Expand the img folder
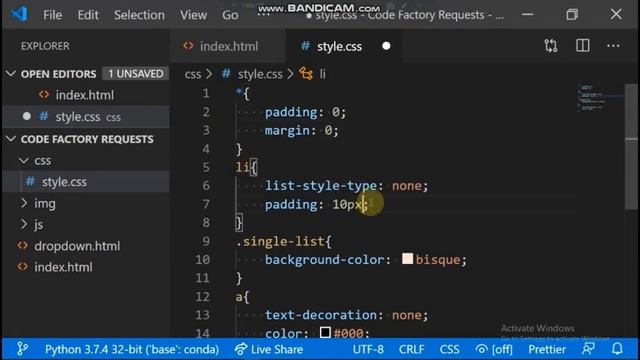Screen dimensions: 640x360 point(24,203)
